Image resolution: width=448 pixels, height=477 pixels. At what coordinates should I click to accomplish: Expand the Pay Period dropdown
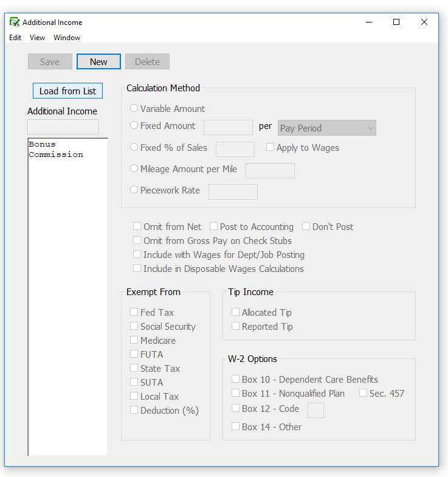(327, 128)
